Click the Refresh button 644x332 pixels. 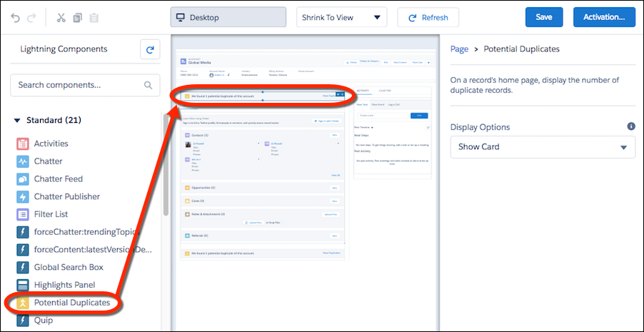coord(428,18)
